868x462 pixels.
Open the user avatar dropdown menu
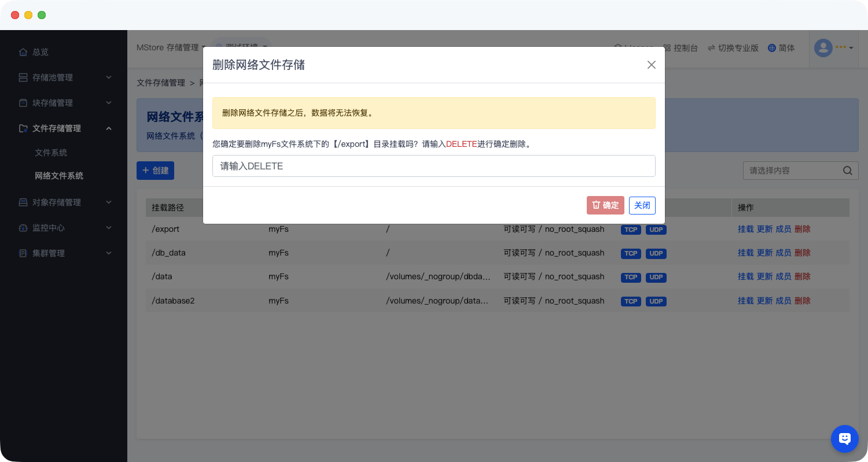[x=833, y=48]
